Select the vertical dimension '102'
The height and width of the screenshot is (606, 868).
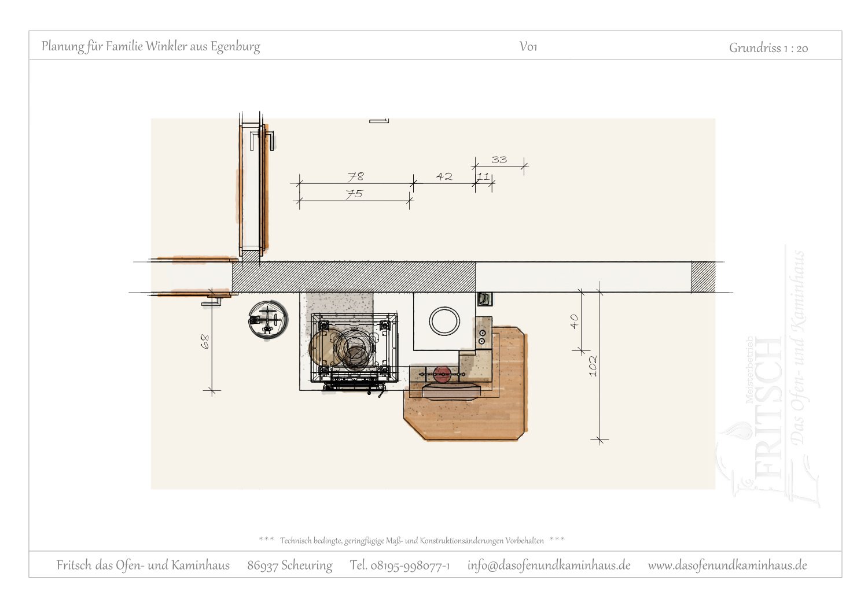(593, 365)
